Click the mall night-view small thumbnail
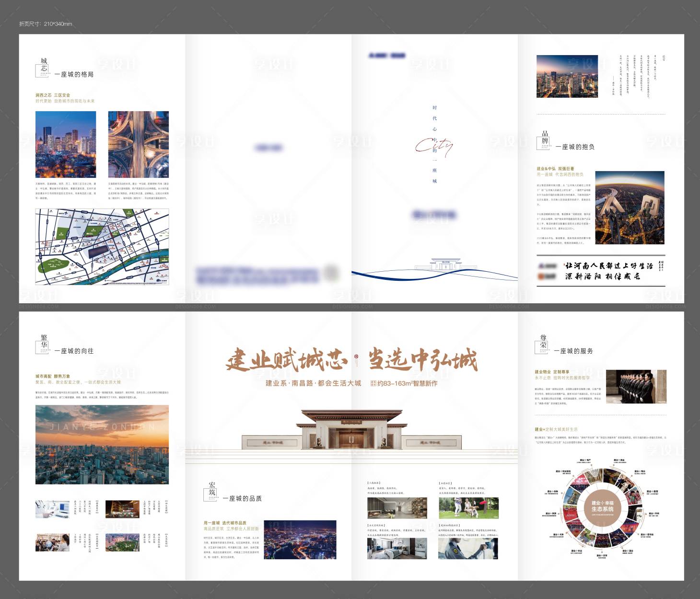 click(x=122, y=509)
